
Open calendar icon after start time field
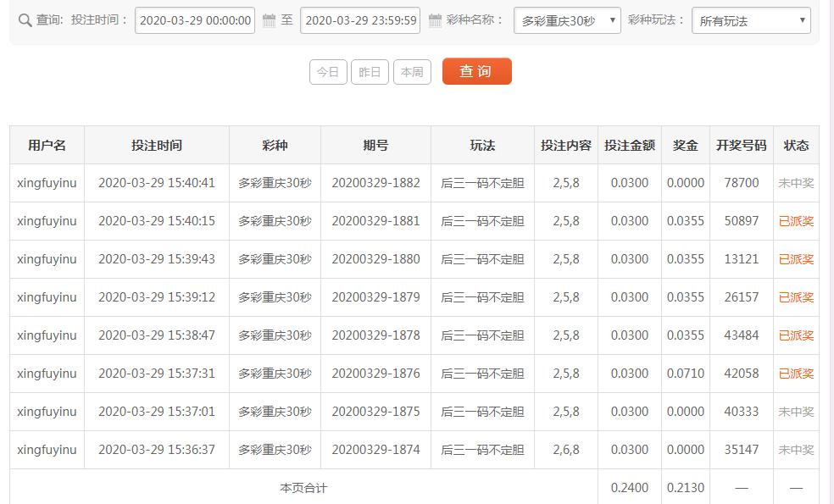[269, 20]
